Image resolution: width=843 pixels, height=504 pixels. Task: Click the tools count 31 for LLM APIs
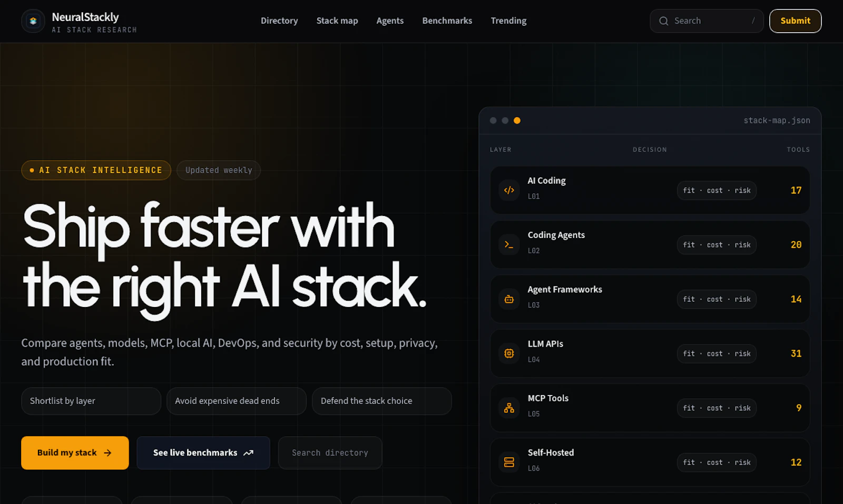(x=796, y=354)
